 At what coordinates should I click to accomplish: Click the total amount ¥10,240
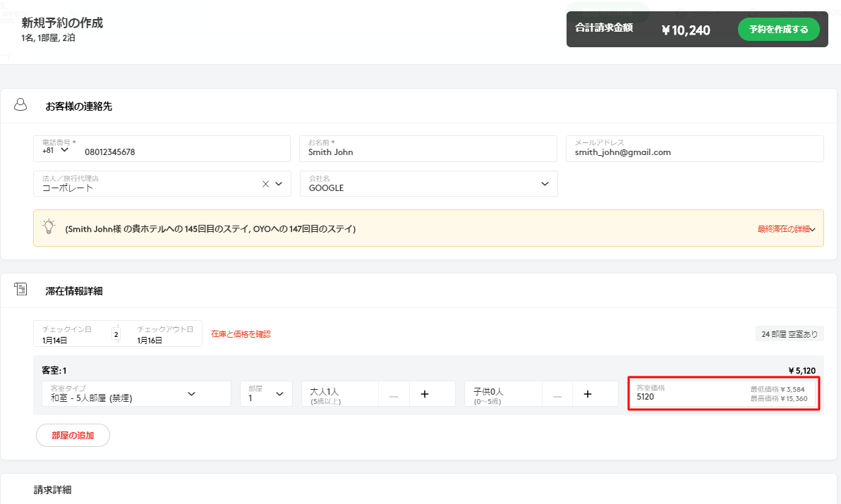click(686, 30)
